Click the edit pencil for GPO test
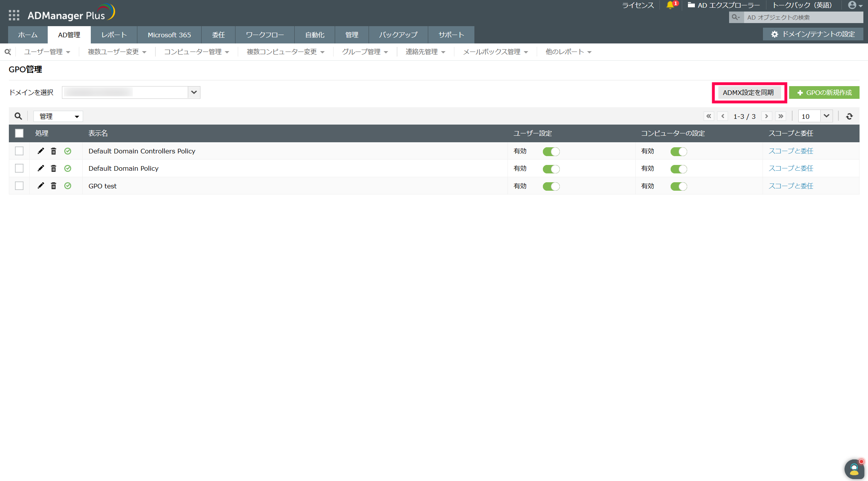The image size is (868, 481). pos(40,186)
